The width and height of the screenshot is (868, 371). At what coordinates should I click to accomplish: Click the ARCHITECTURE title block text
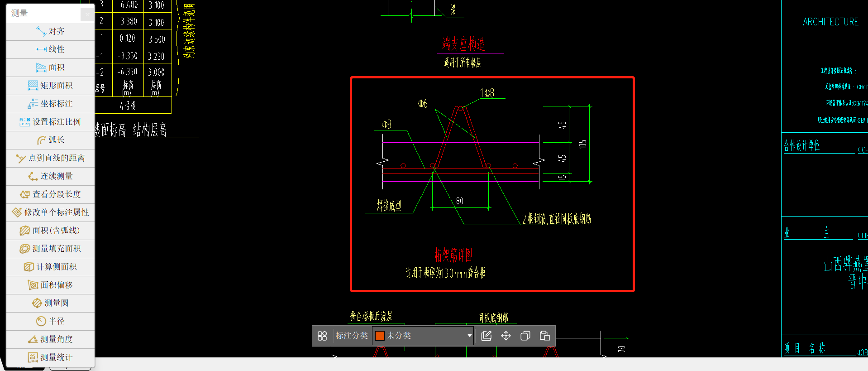coord(830,22)
